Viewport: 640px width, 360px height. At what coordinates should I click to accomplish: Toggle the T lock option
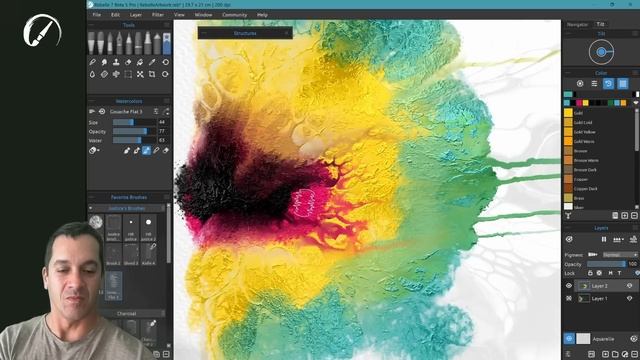tap(619, 273)
